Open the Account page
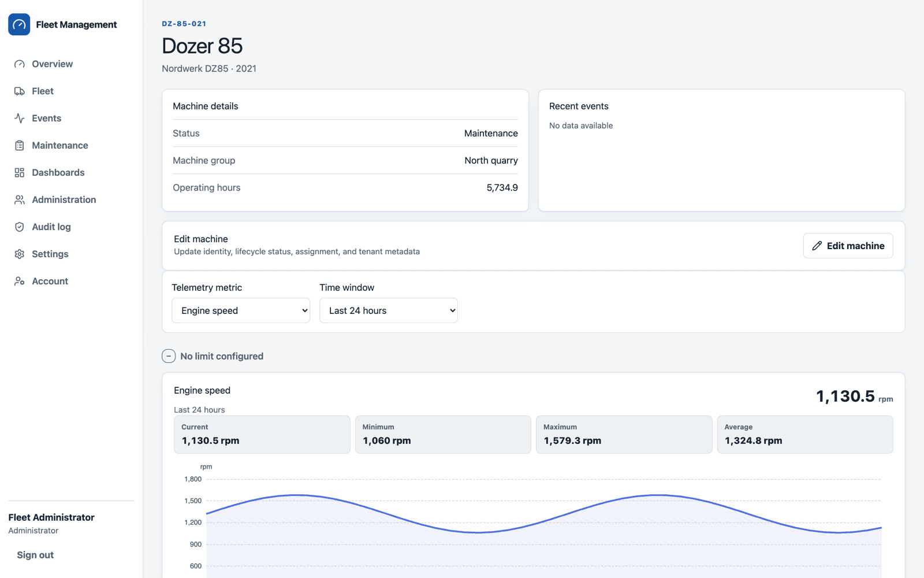Screen dimensions: 924x578 (72, 281)
